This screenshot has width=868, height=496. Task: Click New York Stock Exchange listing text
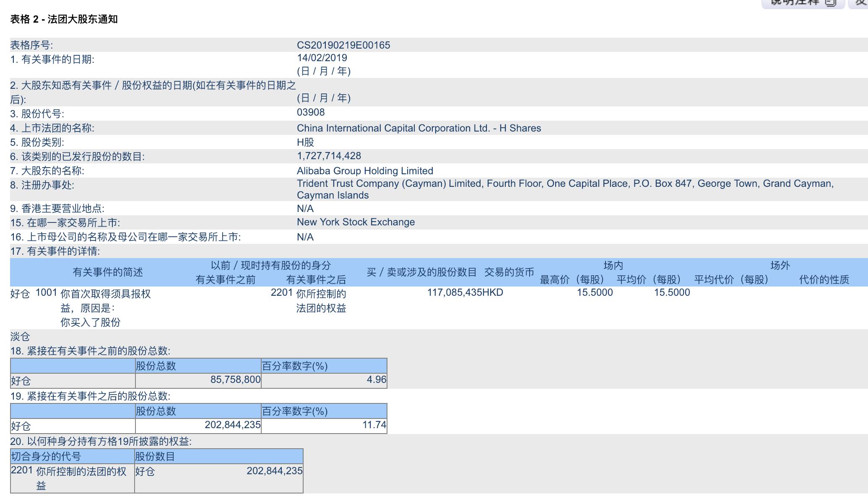(356, 222)
